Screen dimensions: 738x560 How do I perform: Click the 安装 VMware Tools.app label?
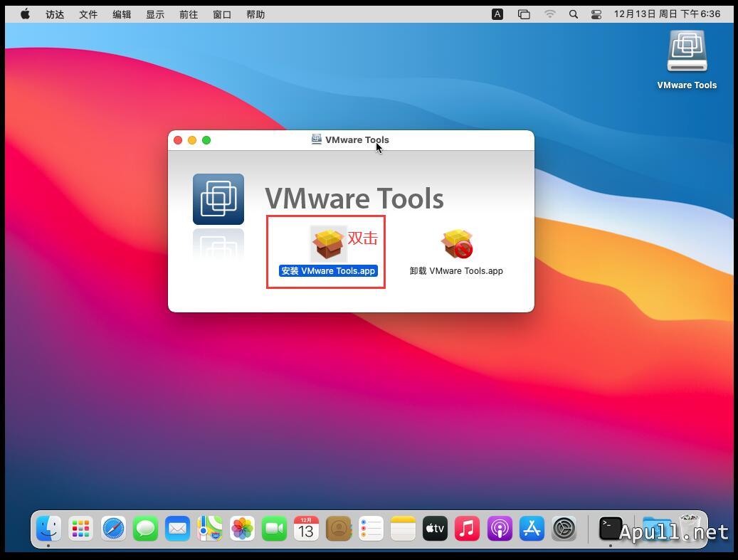point(328,270)
